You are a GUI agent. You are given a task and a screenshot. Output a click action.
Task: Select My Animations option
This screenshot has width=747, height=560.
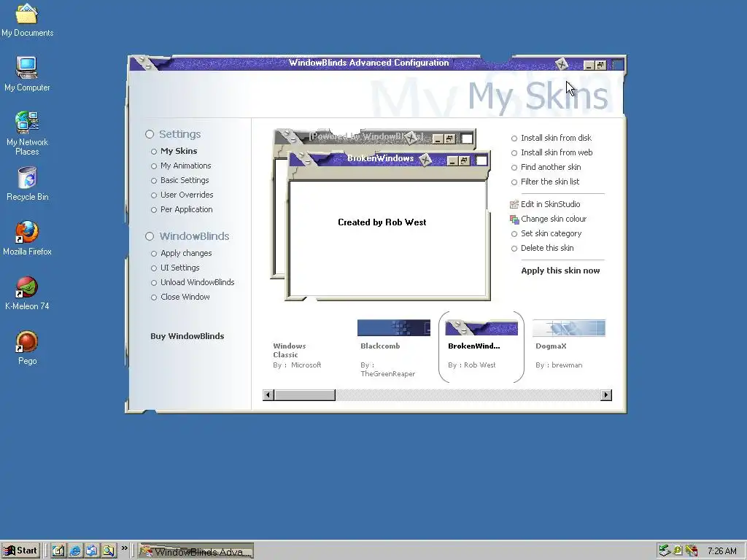pyautogui.click(x=186, y=166)
